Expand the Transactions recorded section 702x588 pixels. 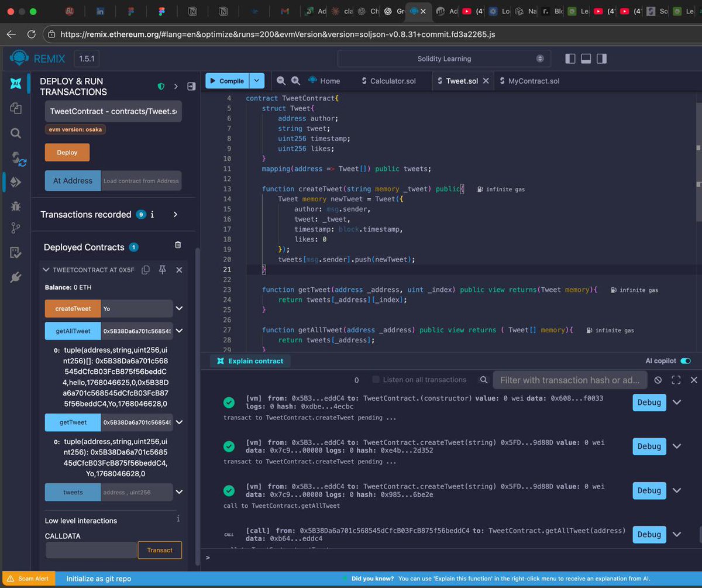[175, 214]
